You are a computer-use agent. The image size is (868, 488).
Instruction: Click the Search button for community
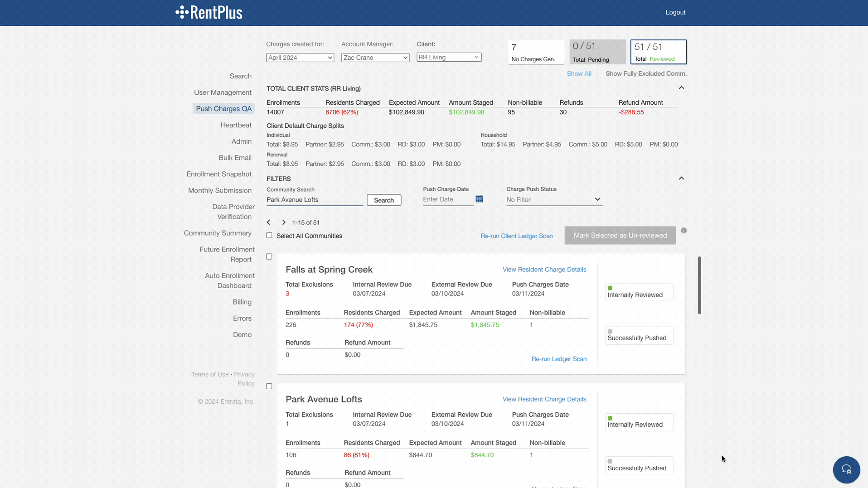[383, 200]
